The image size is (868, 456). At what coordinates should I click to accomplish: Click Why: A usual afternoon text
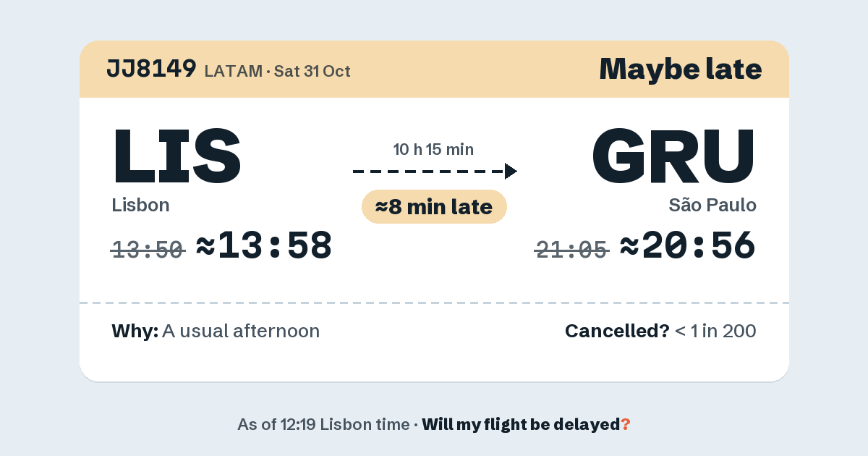pos(216,332)
